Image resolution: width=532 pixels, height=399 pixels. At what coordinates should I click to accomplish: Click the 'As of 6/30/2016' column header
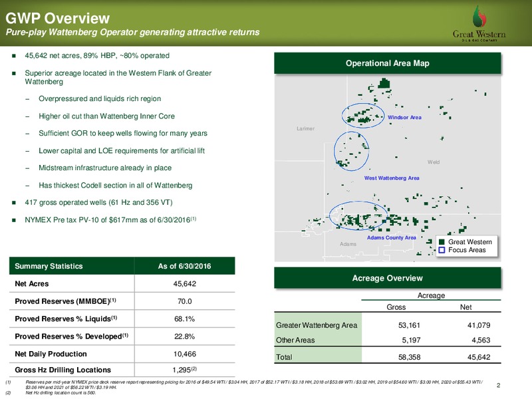click(x=185, y=266)
